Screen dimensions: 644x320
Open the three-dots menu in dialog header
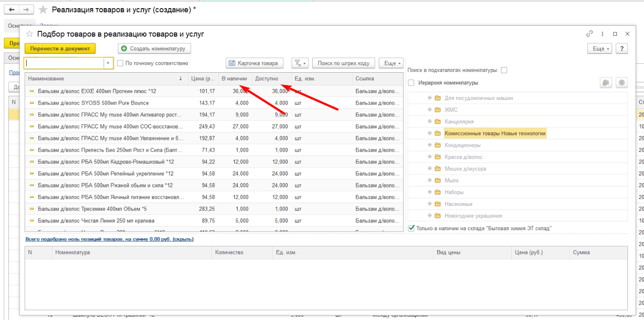(603, 34)
